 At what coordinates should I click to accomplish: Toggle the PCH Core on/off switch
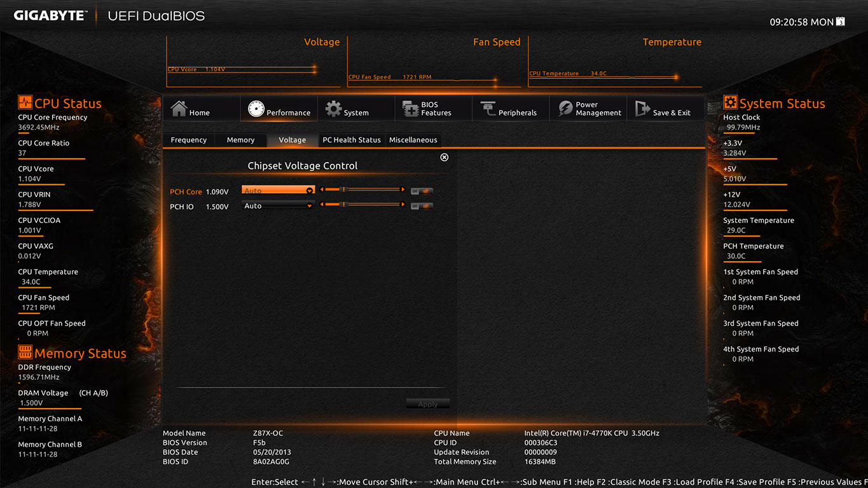point(422,191)
